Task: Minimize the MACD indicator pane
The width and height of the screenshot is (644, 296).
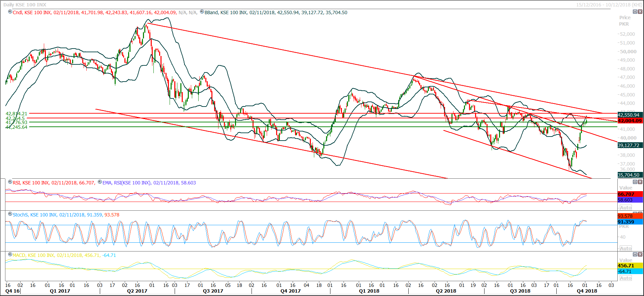Action: click(x=635, y=255)
